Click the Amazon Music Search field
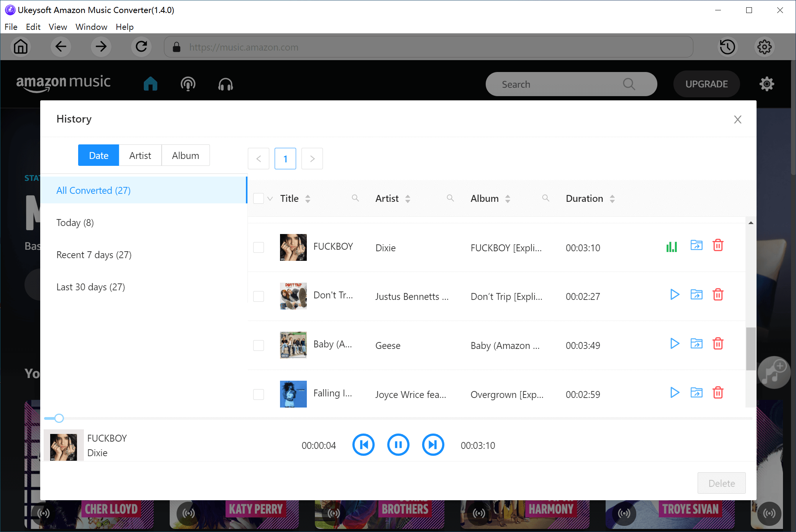This screenshot has height=532, width=796. (571, 84)
